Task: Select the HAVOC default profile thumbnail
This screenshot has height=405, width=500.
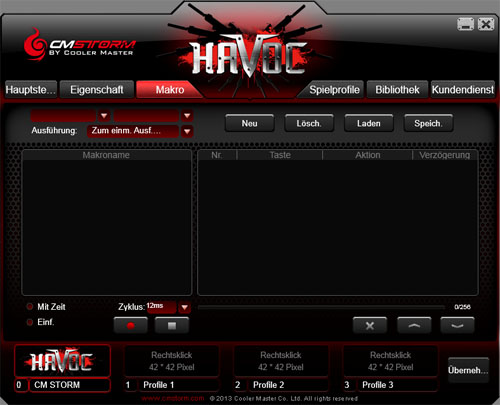Action: (62, 361)
